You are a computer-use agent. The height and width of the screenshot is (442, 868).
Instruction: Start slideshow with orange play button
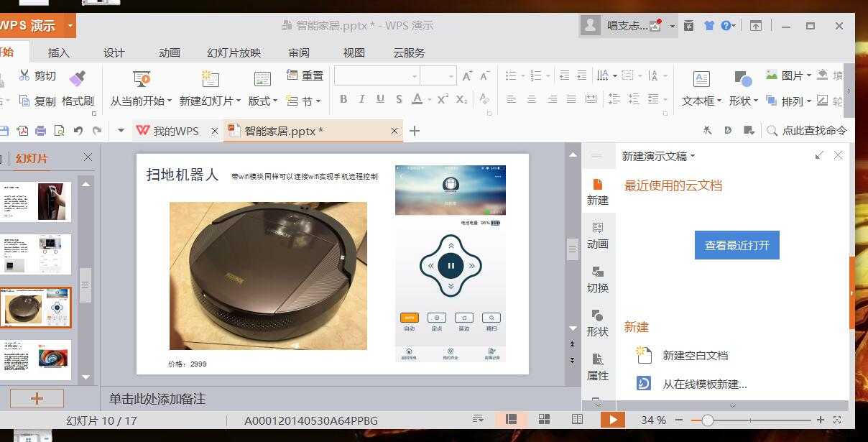pyautogui.click(x=613, y=420)
